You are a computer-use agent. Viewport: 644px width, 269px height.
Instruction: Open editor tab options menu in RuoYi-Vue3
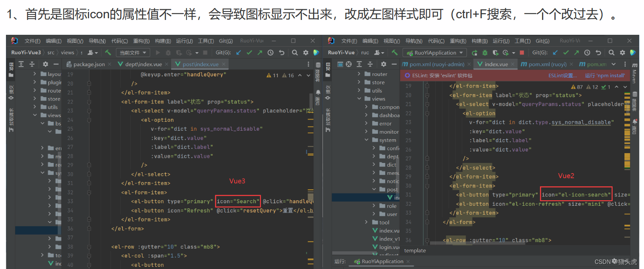308,64
